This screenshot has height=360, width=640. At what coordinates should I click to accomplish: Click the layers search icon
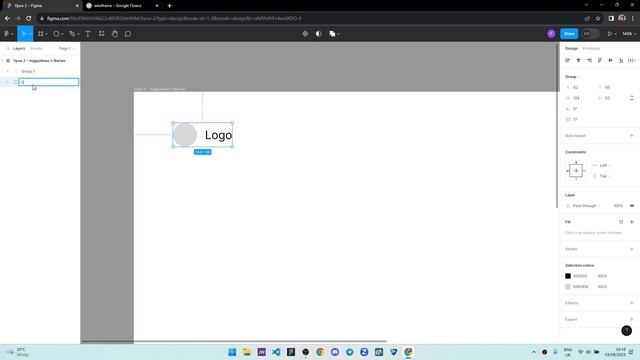[x=7, y=48]
